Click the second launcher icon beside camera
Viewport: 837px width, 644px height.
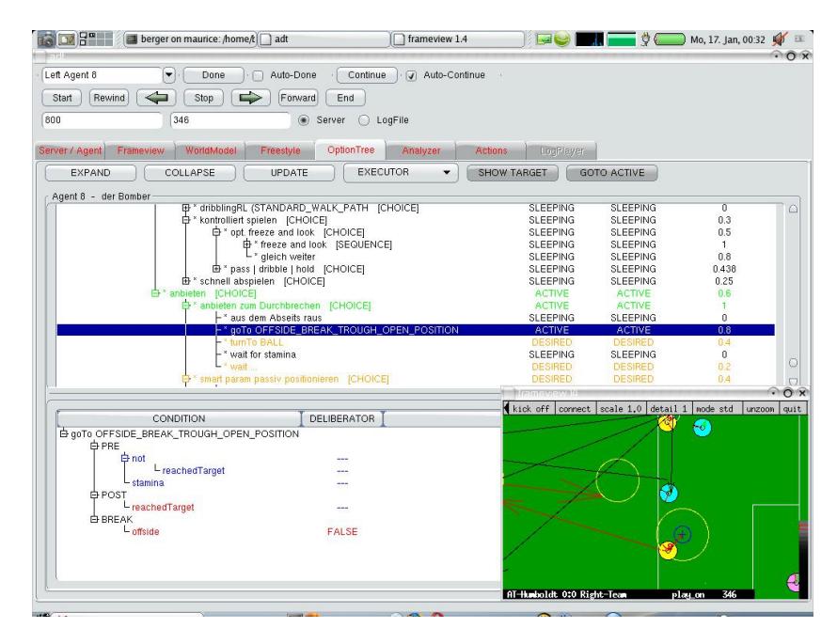click(67, 39)
